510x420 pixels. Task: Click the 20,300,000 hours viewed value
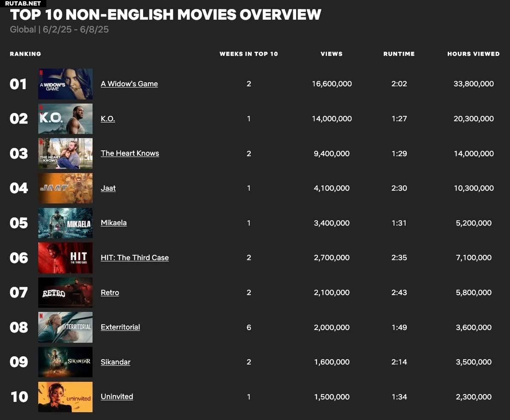point(474,118)
